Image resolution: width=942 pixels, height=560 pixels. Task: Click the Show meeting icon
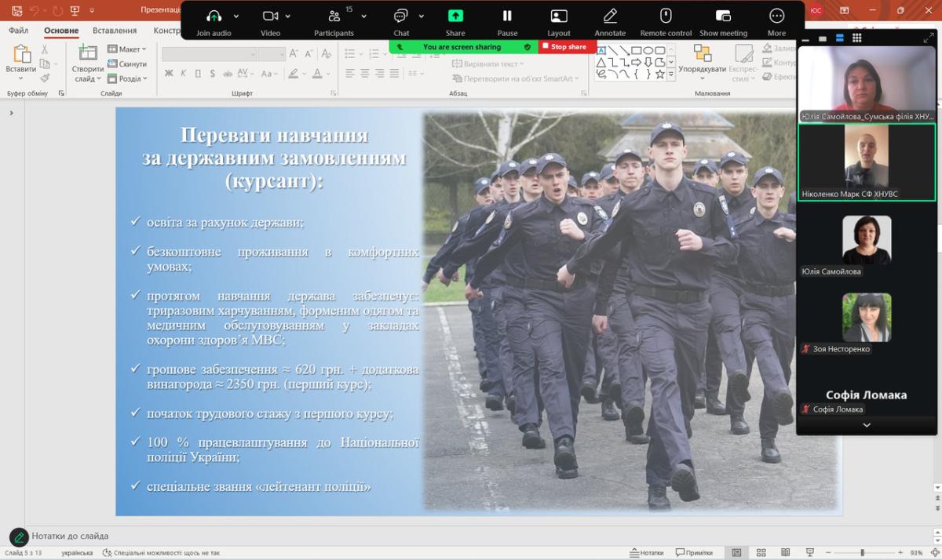[723, 16]
